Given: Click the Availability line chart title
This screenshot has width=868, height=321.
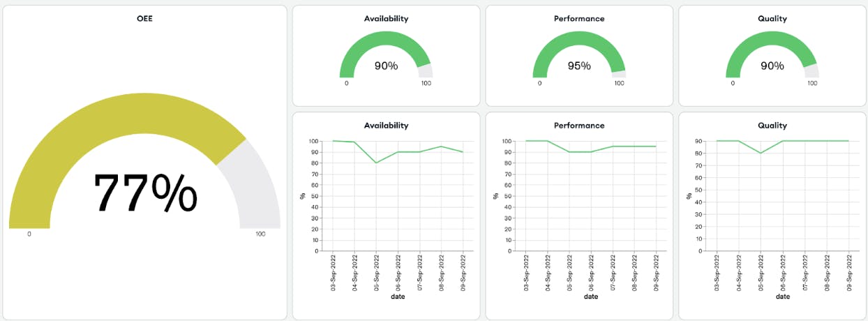Looking at the screenshot, I should point(386,126).
